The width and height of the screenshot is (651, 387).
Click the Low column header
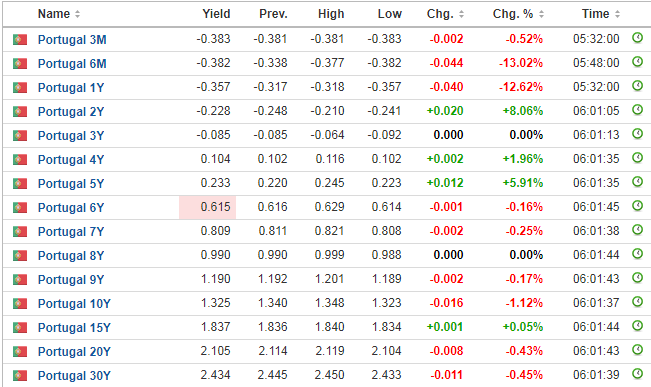click(389, 14)
